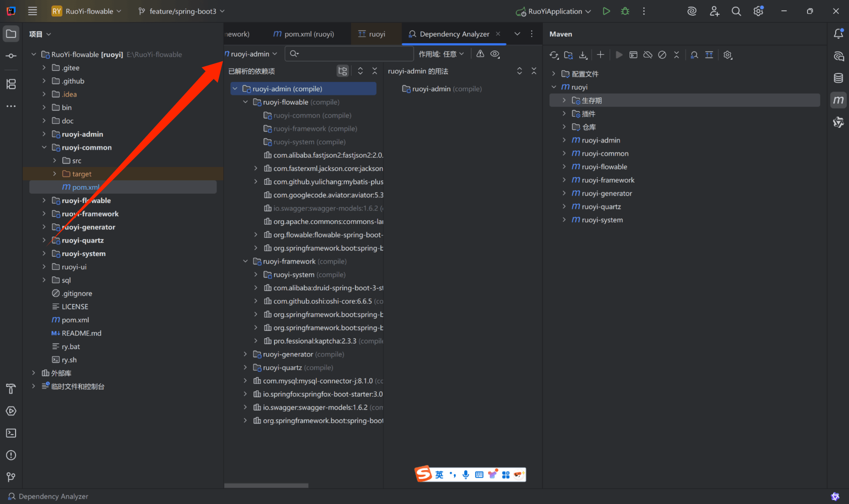This screenshot has height=504, width=849.
Task: Open the ruoyi-admin module dropdown in analyzer
Action: click(251, 54)
